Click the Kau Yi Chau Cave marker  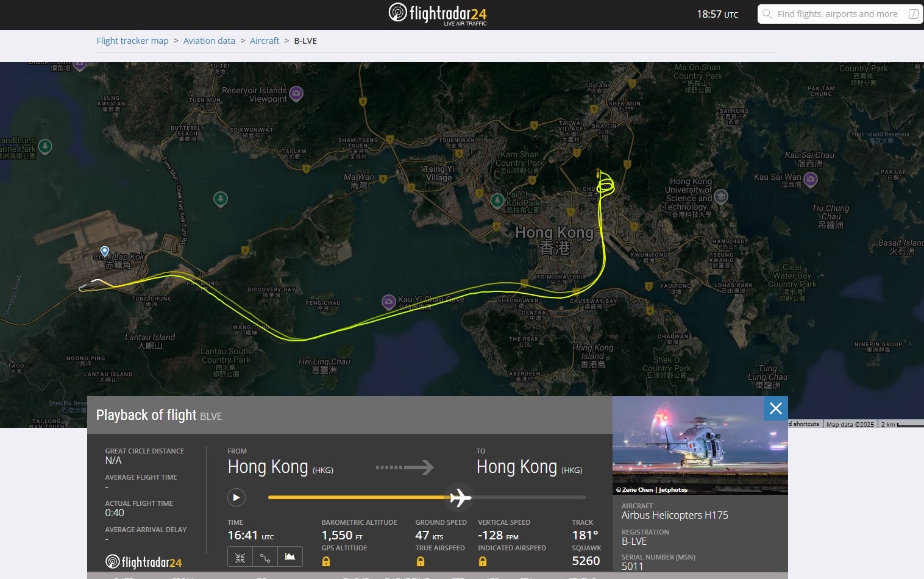click(388, 301)
